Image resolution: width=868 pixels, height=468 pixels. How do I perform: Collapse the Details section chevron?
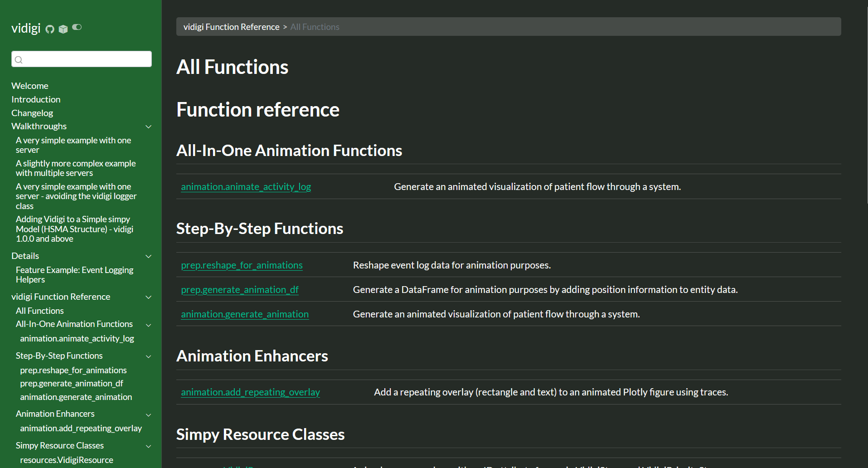[x=148, y=256]
